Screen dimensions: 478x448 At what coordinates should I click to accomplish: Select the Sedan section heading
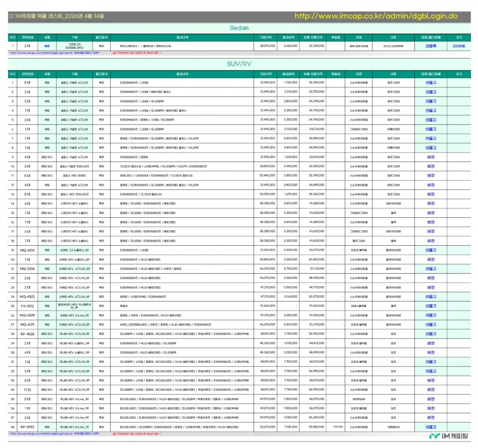tap(239, 28)
